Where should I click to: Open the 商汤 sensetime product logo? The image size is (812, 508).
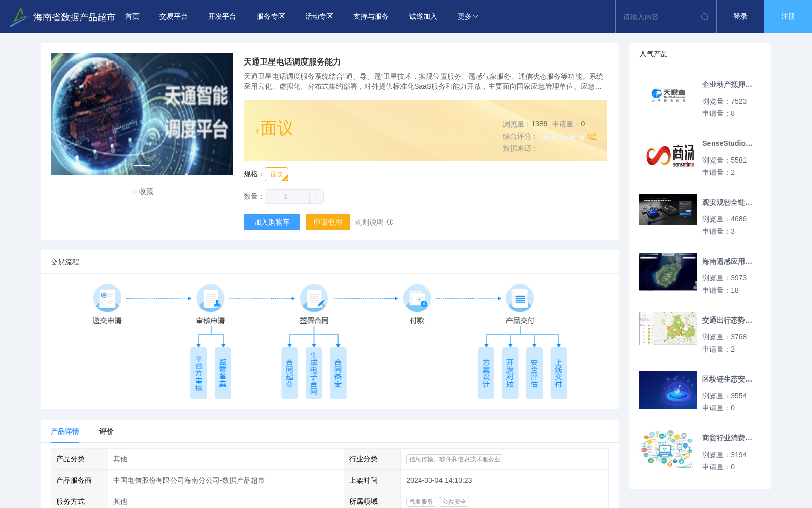[668, 154]
